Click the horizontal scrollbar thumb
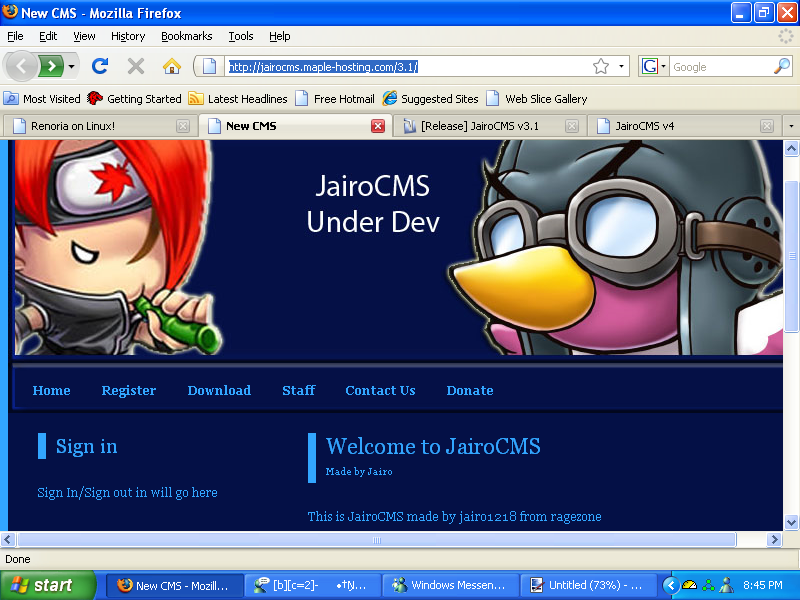The width and height of the screenshot is (800, 600). coord(377,540)
